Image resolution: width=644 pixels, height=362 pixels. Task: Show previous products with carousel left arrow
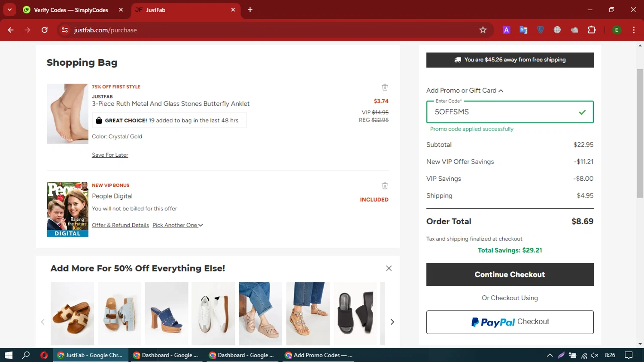coord(43,322)
